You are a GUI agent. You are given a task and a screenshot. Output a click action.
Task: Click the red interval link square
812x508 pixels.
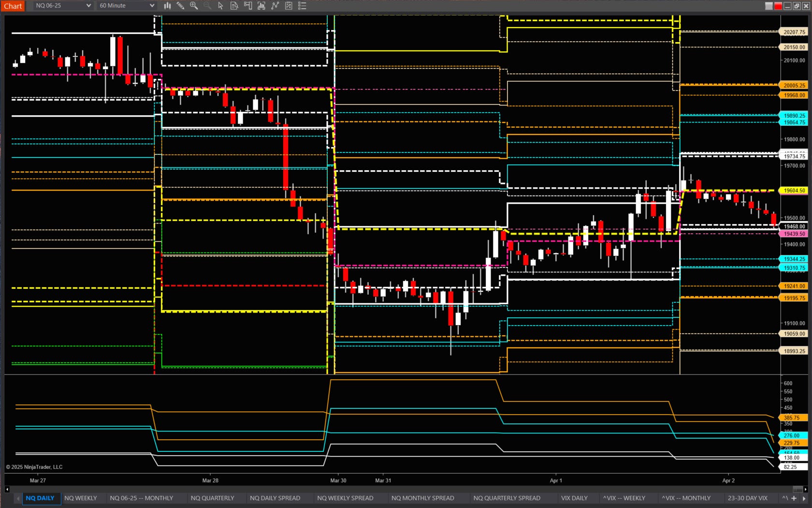pyautogui.click(x=778, y=6)
